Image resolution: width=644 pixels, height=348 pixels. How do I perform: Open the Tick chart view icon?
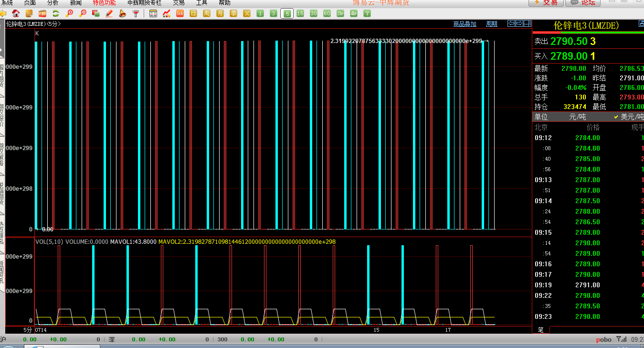point(179,13)
